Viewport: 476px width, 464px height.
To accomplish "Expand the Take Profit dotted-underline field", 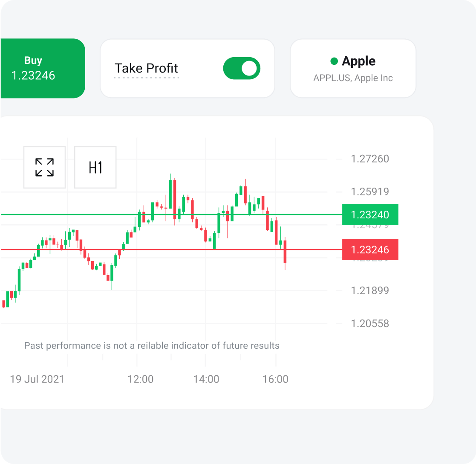I will 146,68.
